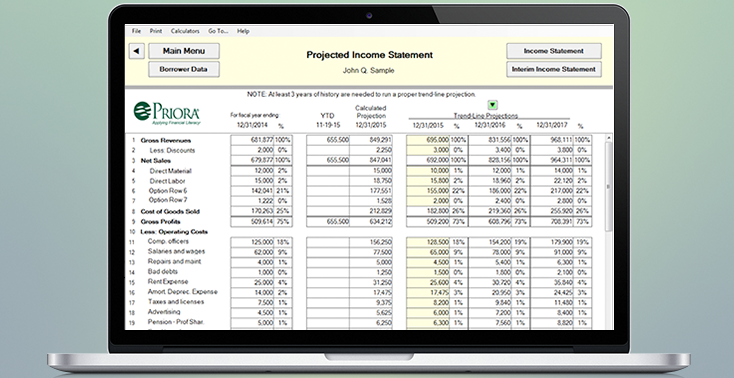Click the Option Row 6 label
Screen dimensions: 734x378
pyautogui.click(x=168, y=191)
